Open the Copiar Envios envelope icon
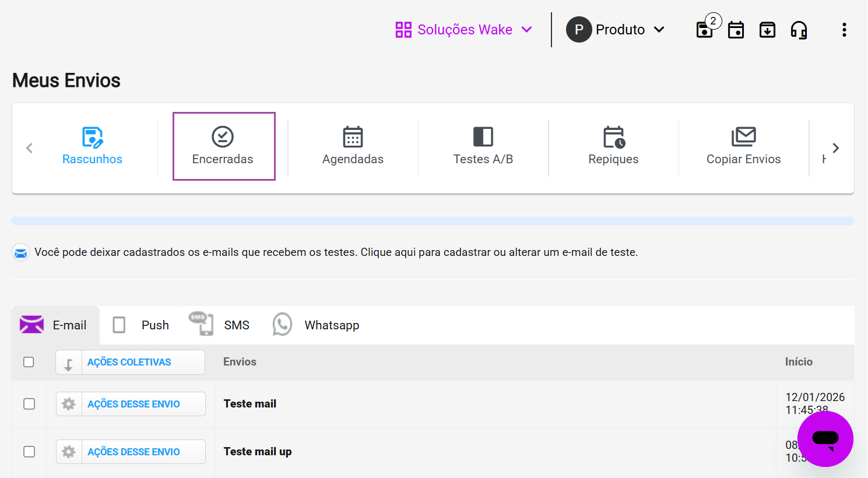 coord(743,138)
